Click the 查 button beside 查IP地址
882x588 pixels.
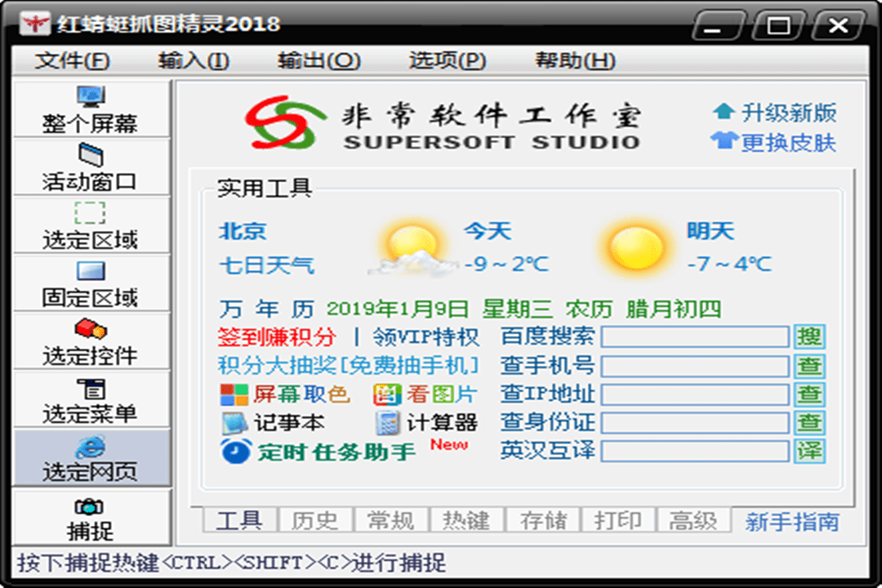809,394
